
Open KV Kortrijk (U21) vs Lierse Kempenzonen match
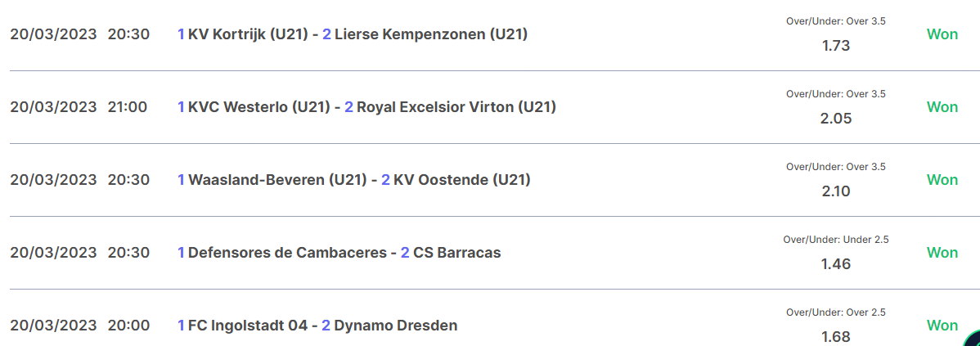tap(353, 34)
